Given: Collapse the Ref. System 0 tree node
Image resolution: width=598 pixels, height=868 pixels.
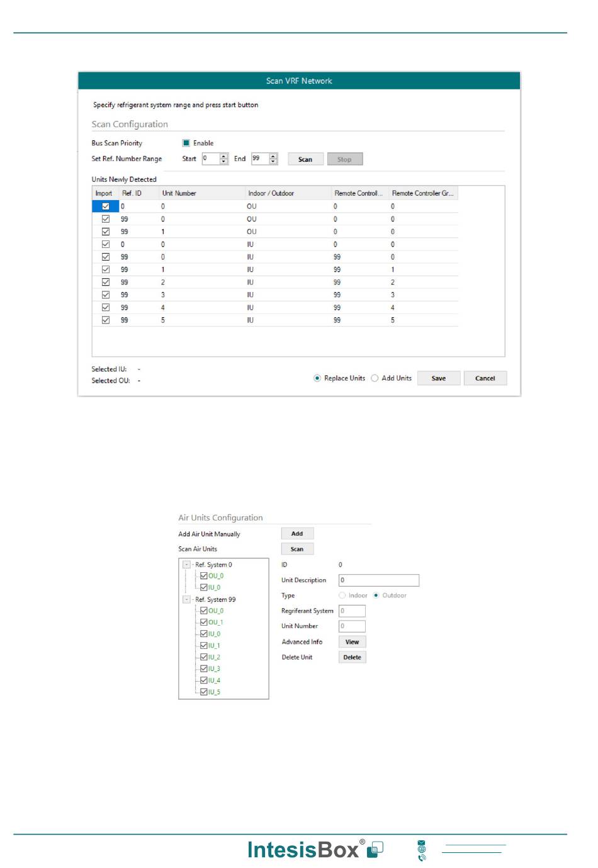Looking at the screenshot, I should click(x=186, y=565).
